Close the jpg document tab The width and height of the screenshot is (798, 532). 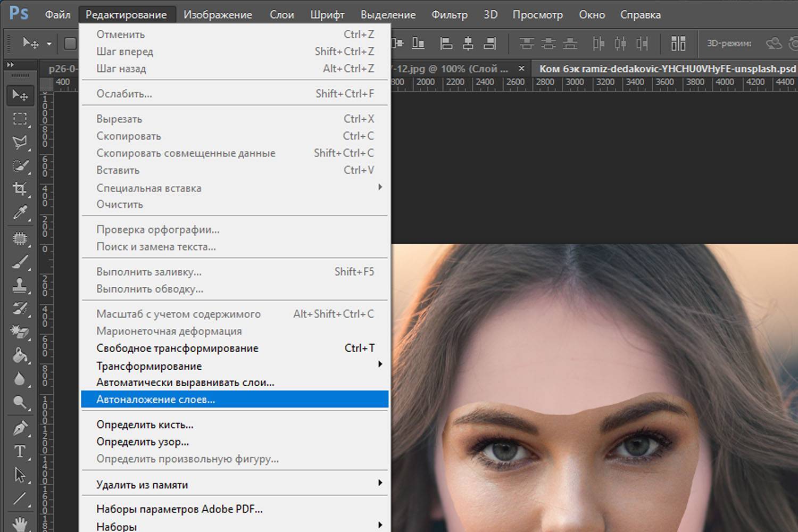pyautogui.click(x=521, y=69)
